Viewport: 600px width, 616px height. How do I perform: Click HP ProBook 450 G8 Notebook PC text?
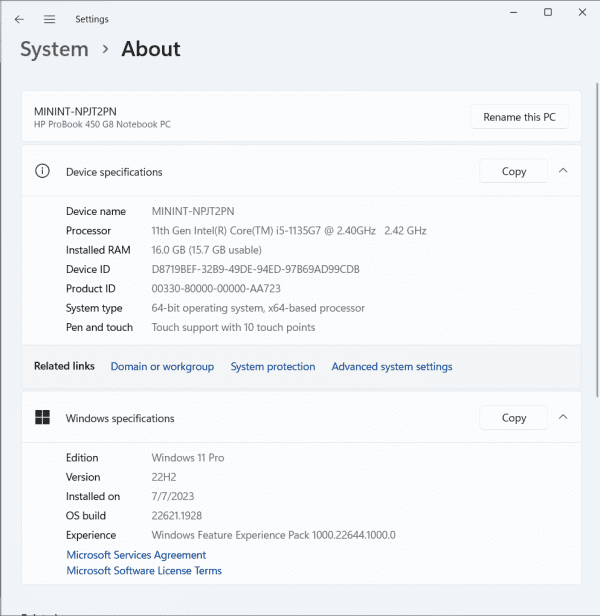pyautogui.click(x=102, y=125)
